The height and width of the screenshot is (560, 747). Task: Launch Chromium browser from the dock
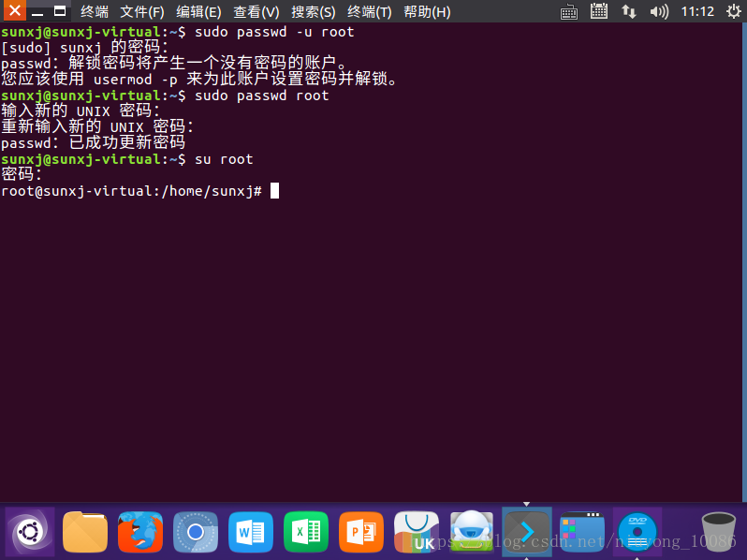pos(196,532)
